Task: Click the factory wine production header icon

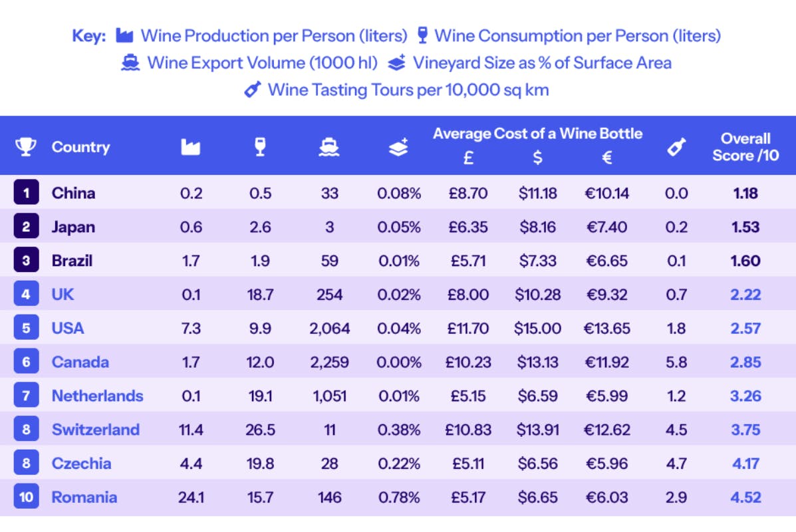Action: click(x=191, y=148)
